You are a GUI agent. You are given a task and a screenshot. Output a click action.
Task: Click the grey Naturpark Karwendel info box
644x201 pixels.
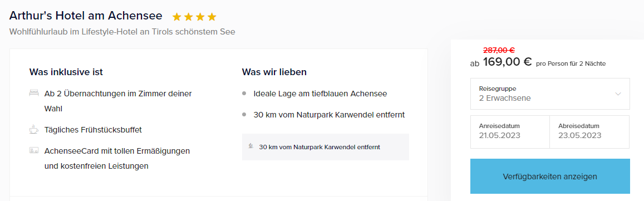tap(325, 147)
